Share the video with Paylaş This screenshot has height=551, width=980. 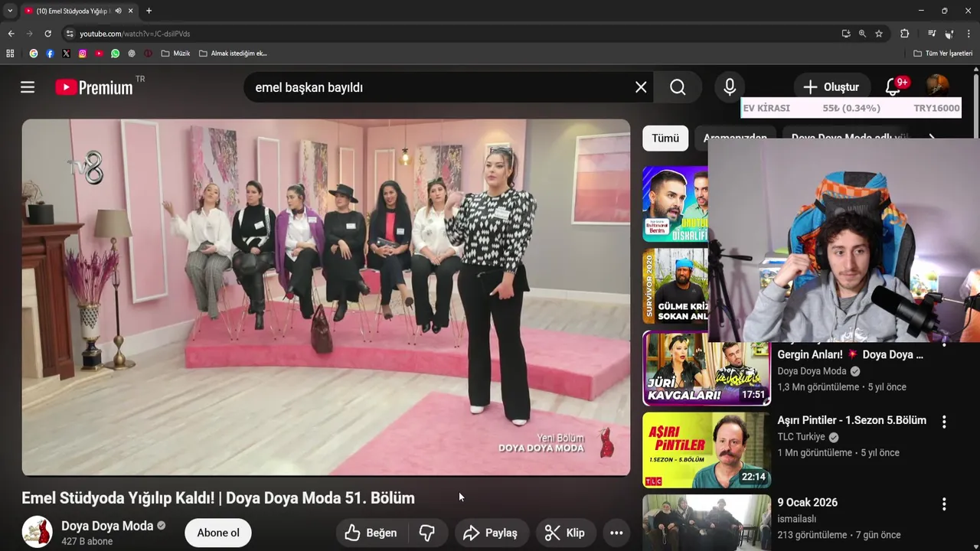[491, 533]
